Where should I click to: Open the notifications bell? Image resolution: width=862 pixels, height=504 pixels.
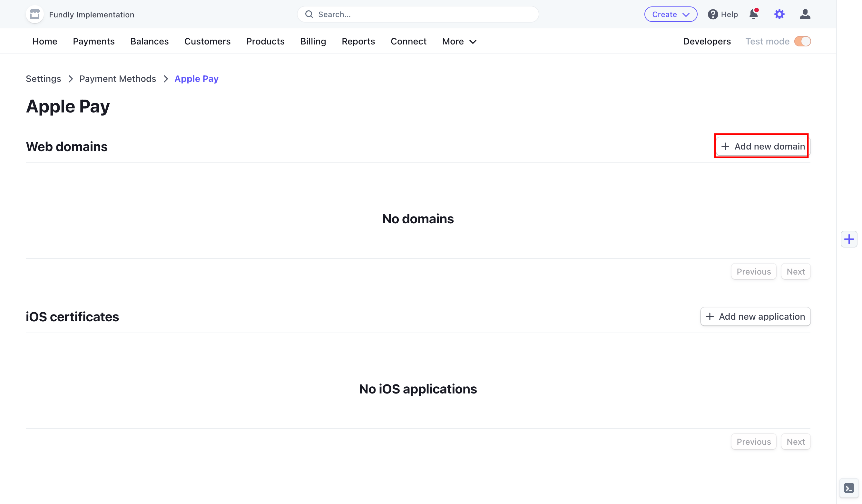coord(754,14)
